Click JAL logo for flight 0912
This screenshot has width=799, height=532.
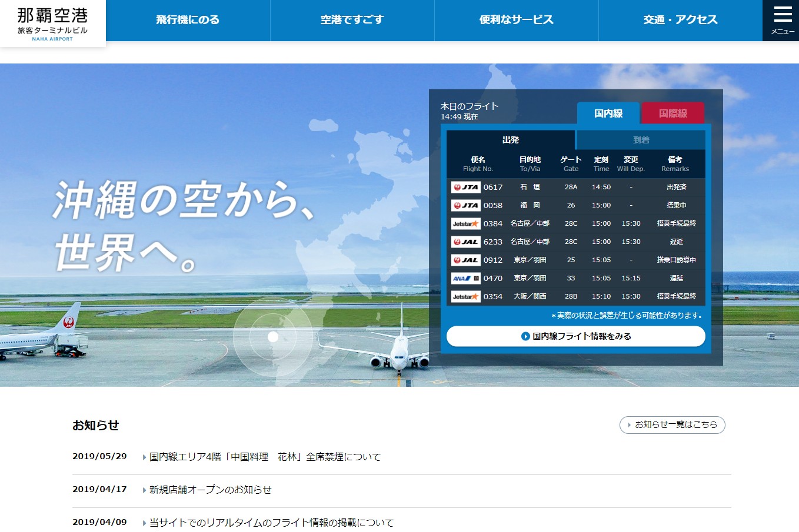click(x=465, y=260)
